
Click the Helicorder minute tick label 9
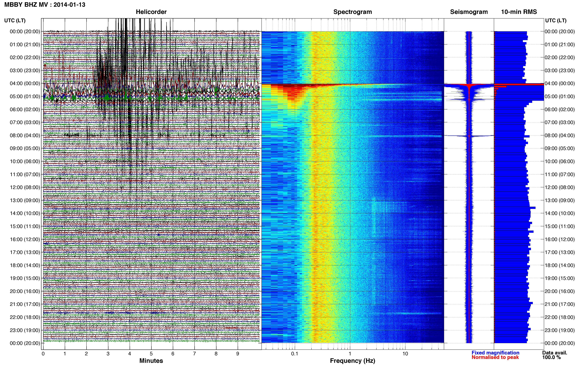pyautogui.click(x=238, y=354)
